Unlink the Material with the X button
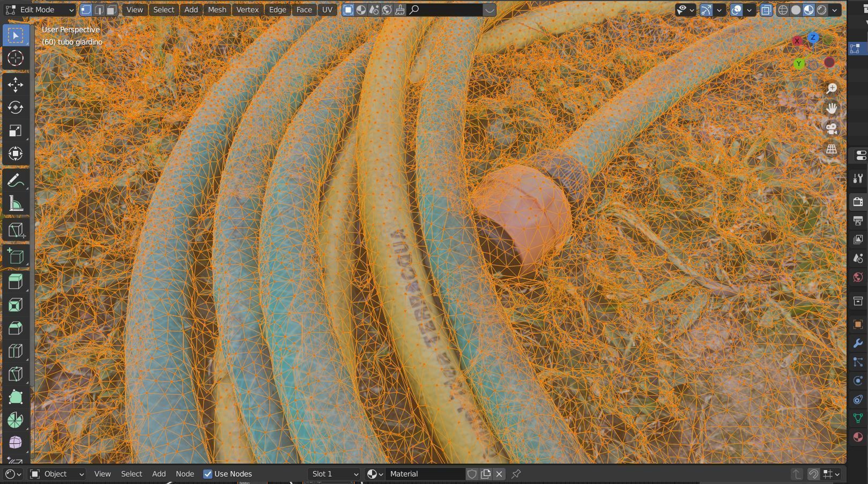The image size is (868, 484). pos(499,474)
